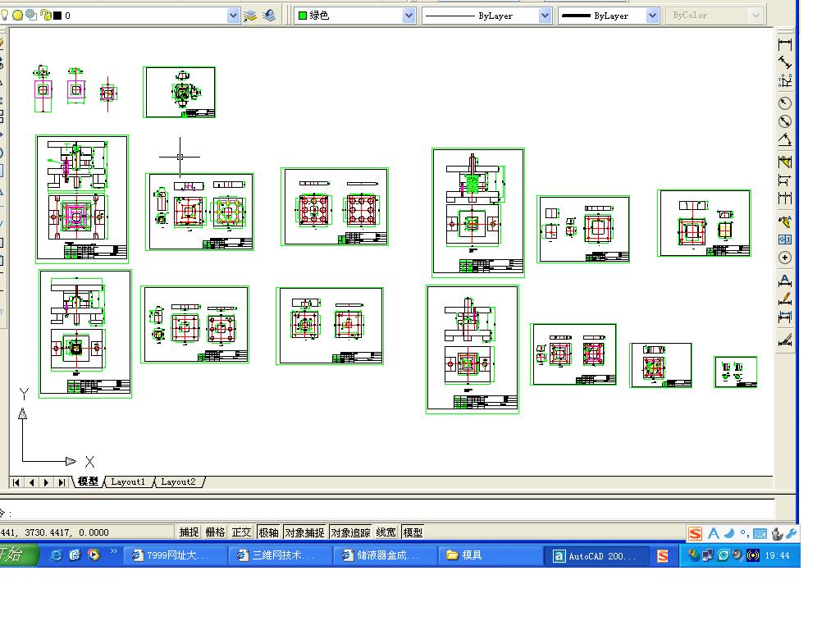840x630 pixels.
Task: Open 储液器盒成 taskbar window
Action: coord(384,555)
